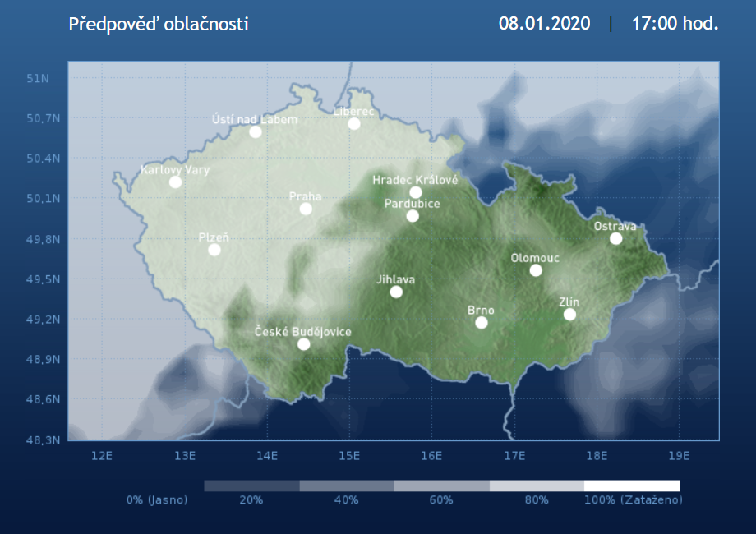Viewport: 756px width, 534px height.
Task: Click the '20%' legend label
Action: coord(251,499)
